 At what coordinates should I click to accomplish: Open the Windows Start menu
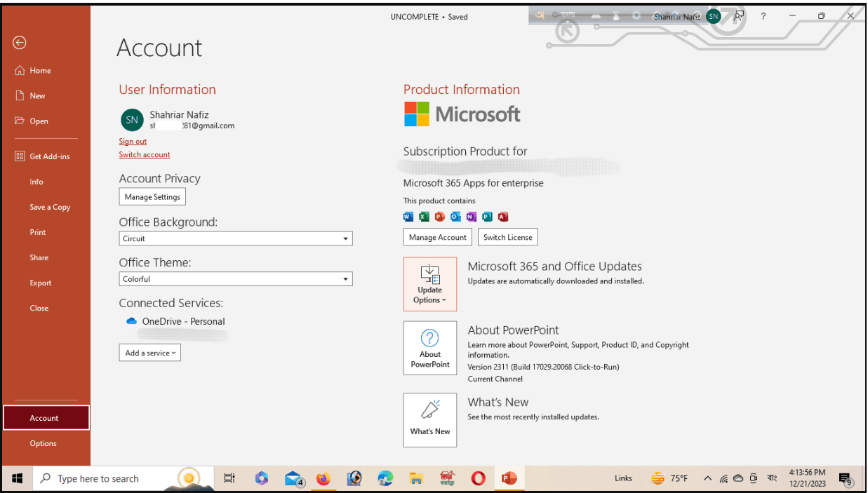click(18, 478)
